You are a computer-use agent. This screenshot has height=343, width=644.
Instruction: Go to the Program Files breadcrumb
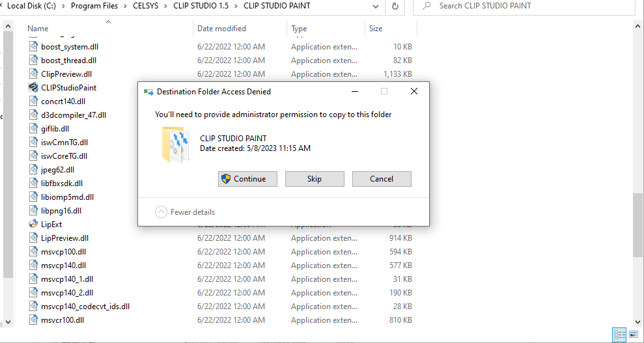tap(94, 6)
